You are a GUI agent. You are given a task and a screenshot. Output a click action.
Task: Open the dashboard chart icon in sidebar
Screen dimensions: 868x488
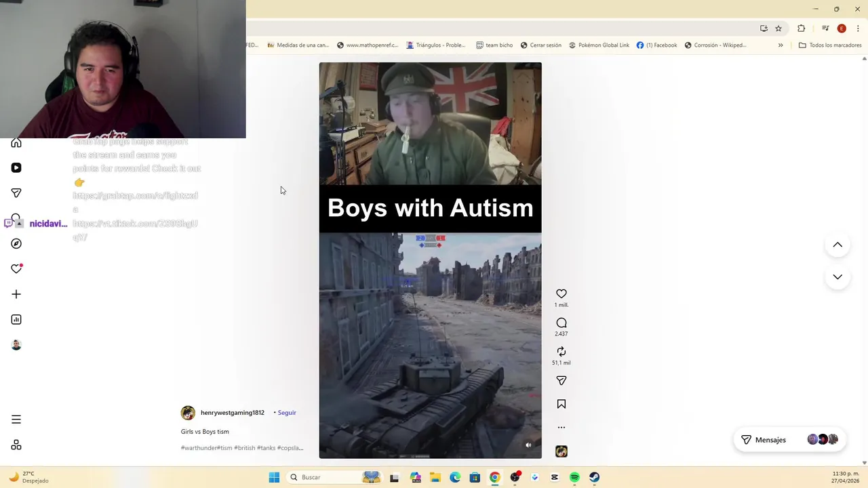[16, 319]
